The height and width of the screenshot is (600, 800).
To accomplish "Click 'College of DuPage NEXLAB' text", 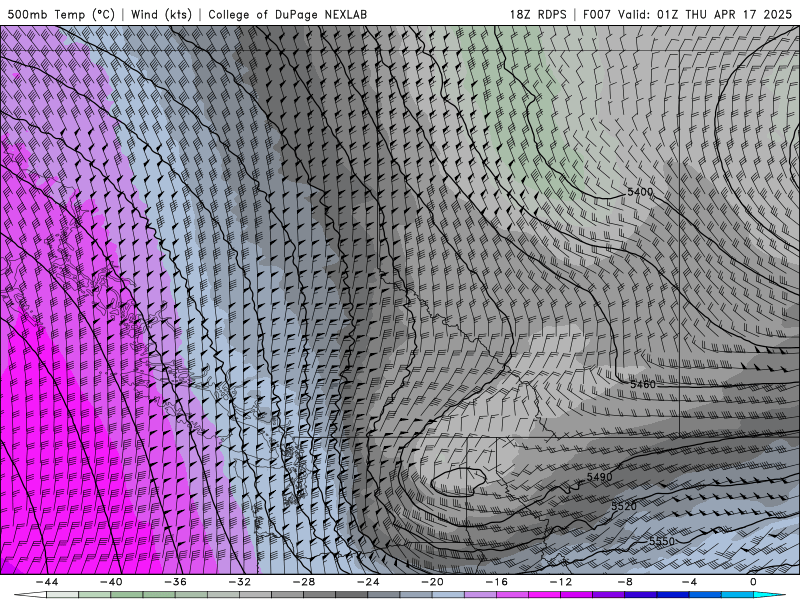I will (x=287, y=14).
